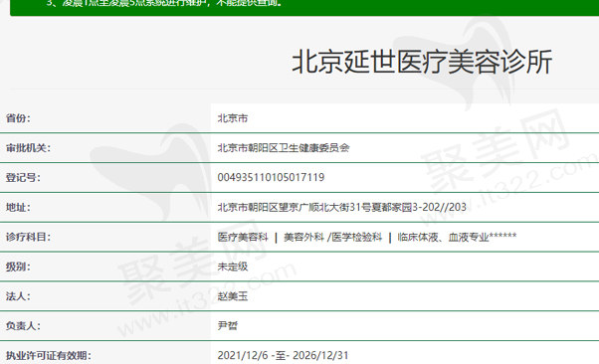The width and height of the screenshot is (599, 364).
Task: Click the 执业许可证有效期 label
Action: (48, 356)
